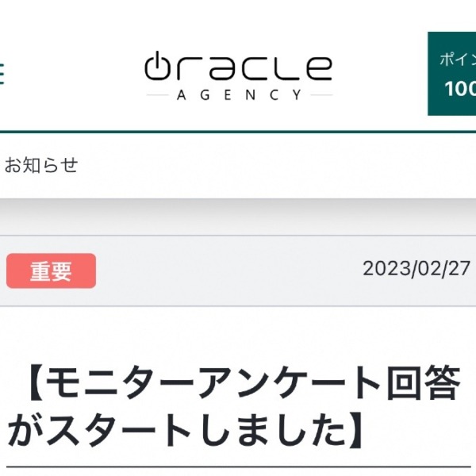
Task: Click the がスタートしました】 title line
Action: (x=186, y=431)
